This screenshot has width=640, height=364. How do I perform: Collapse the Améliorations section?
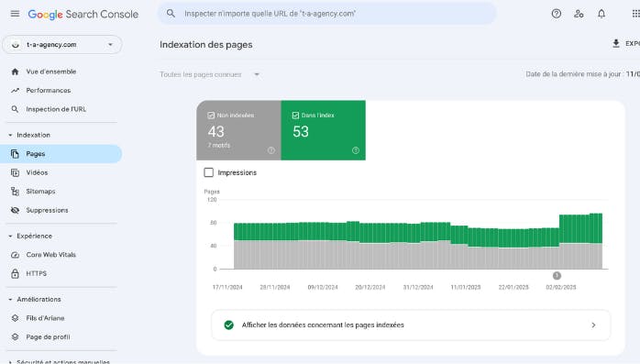10,299
